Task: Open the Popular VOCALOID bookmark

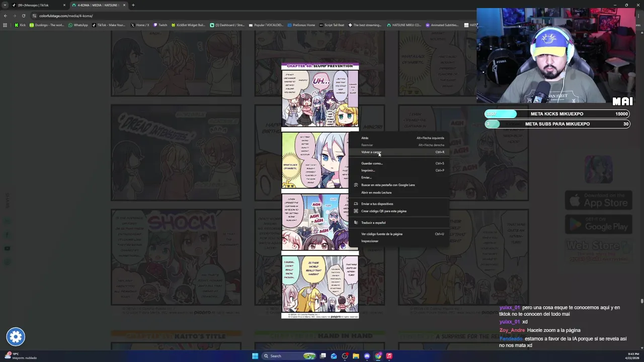Action: [x=266, y=25]
